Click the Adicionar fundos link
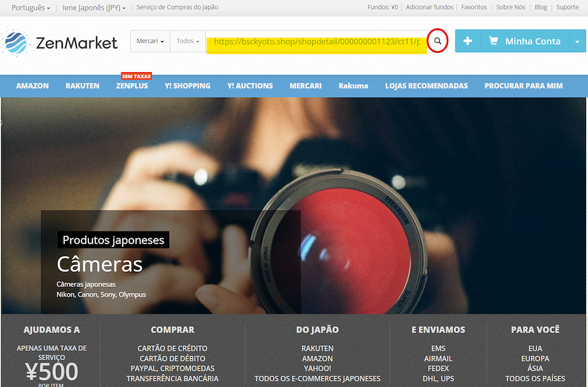588x387 pixels. click(429, 7)
